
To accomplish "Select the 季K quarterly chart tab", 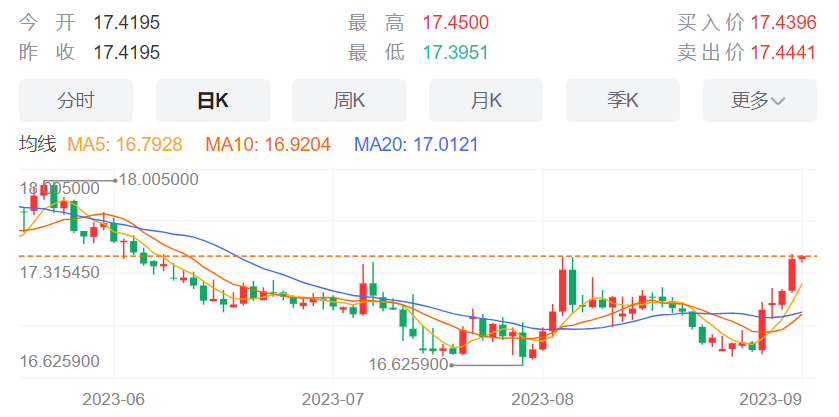I will [x=623, y=101].
